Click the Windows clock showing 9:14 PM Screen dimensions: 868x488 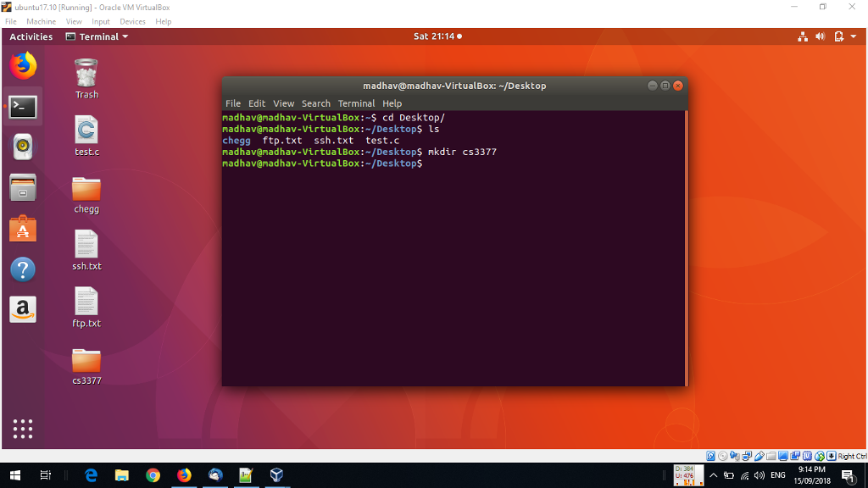[x=812, y=475]
